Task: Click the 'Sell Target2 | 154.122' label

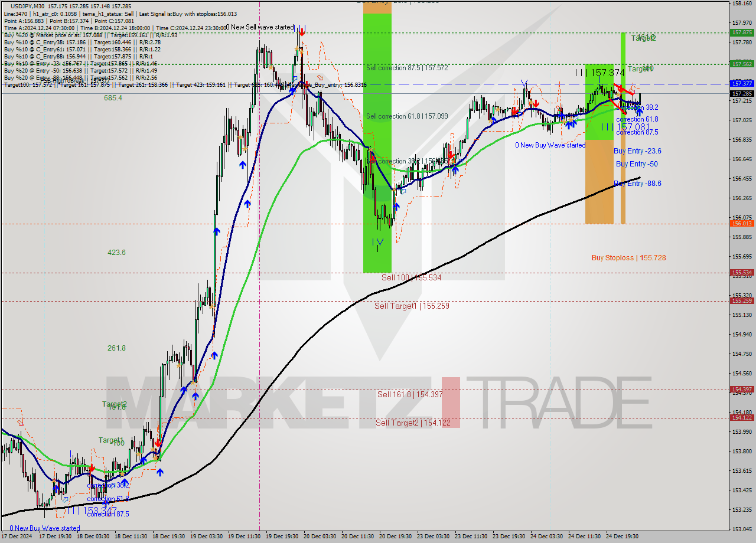Action: [x=413, y=423]
